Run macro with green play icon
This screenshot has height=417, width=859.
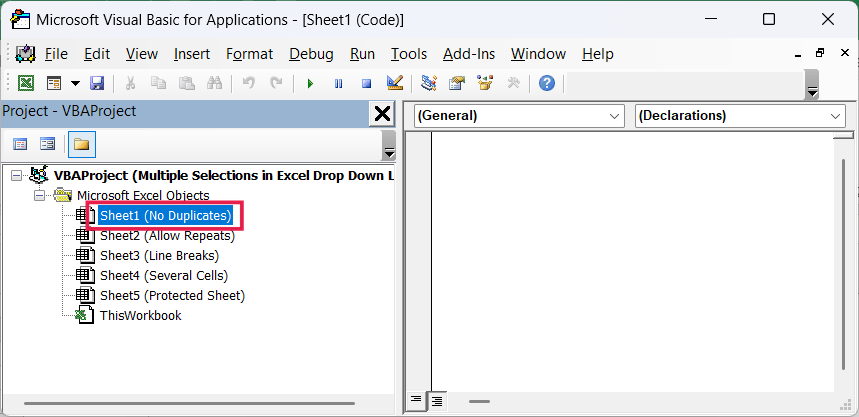311,84
